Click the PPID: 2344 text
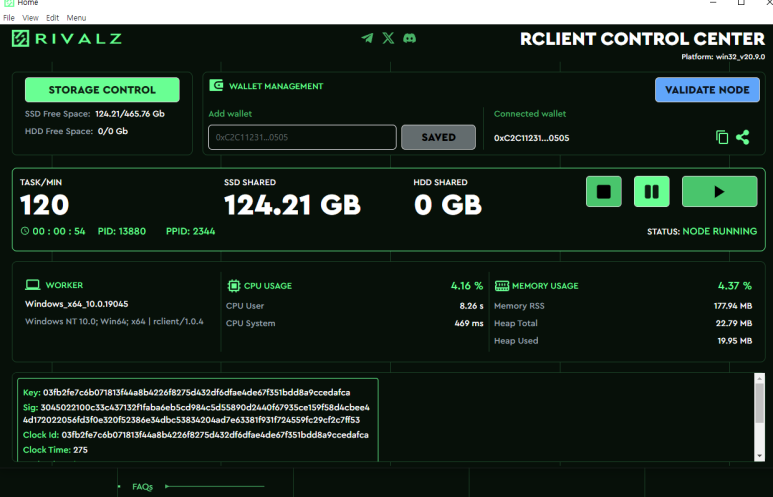 pos(190,231)
